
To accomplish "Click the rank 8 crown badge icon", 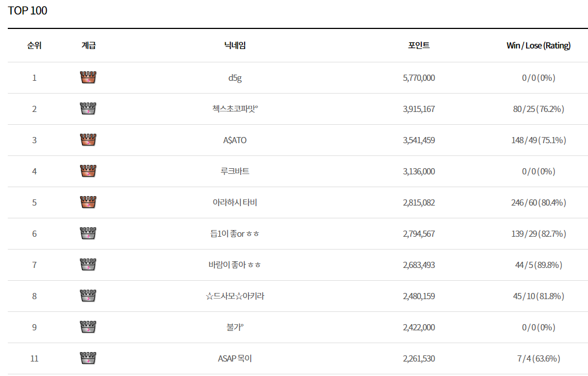I will 88,296.
